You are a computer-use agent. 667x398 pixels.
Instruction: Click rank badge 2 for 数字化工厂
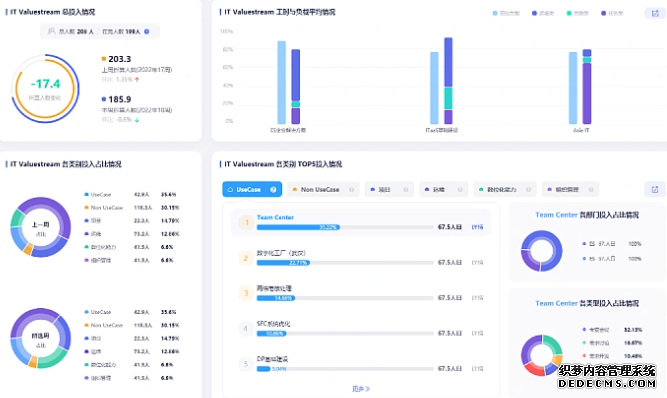point(245,258)
